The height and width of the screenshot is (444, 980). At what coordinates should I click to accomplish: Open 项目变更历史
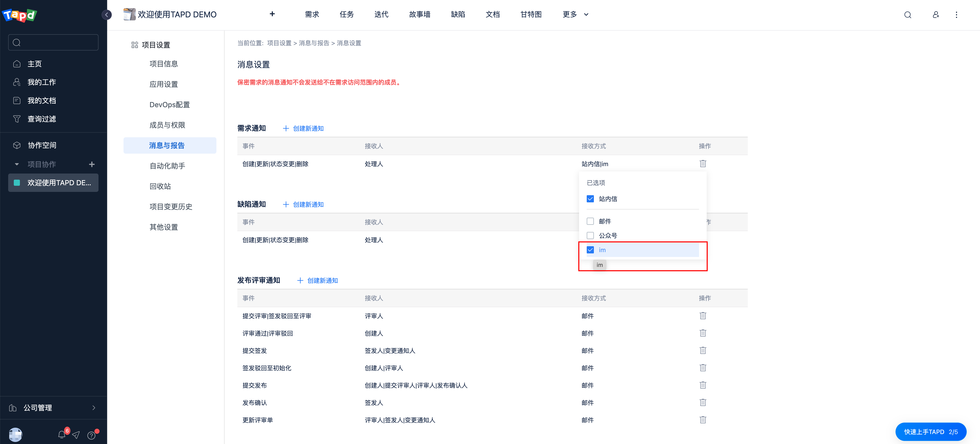(x=170, y=207)
